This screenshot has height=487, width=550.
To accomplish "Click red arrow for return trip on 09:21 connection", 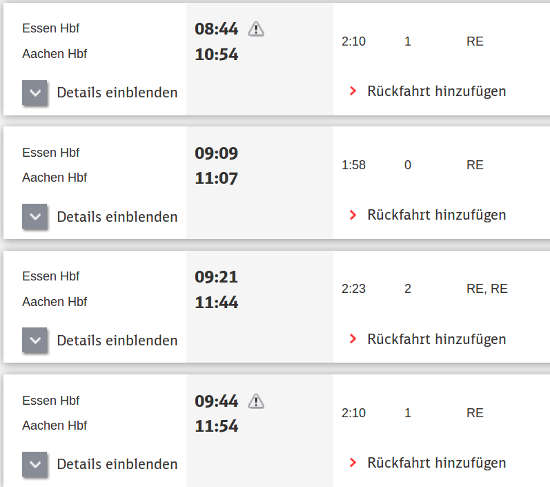I will [x=353, y=339].
